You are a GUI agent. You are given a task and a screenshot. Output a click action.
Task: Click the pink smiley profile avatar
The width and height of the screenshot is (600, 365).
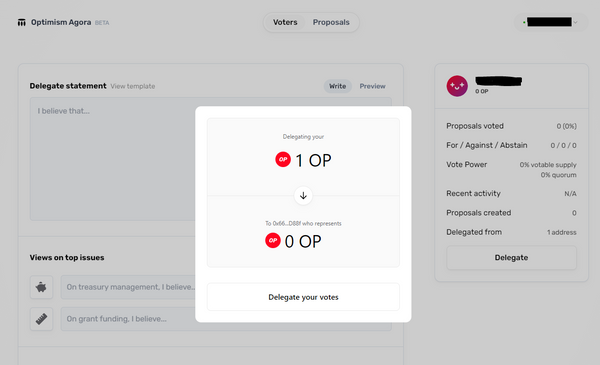coord(457,86)
